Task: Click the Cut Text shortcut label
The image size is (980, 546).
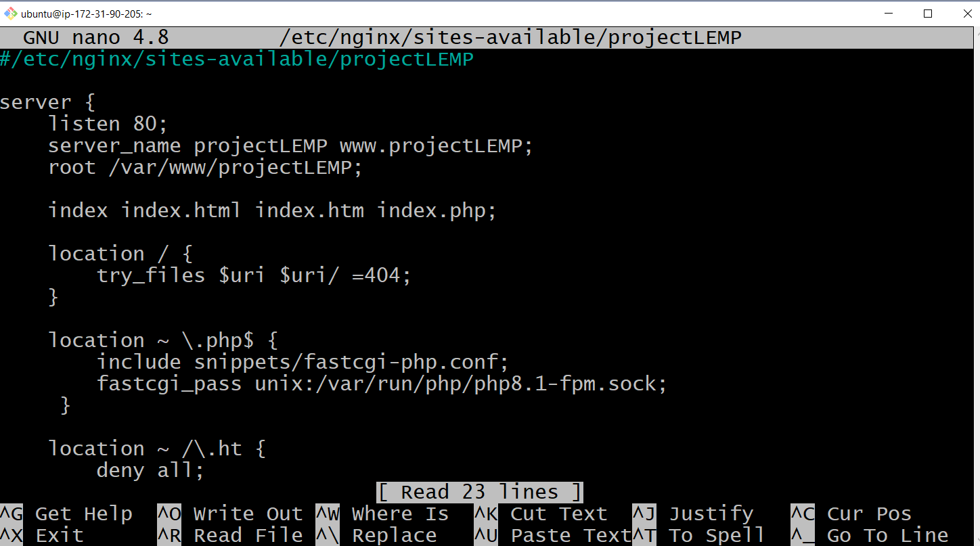Action: (x=558, y=513)
